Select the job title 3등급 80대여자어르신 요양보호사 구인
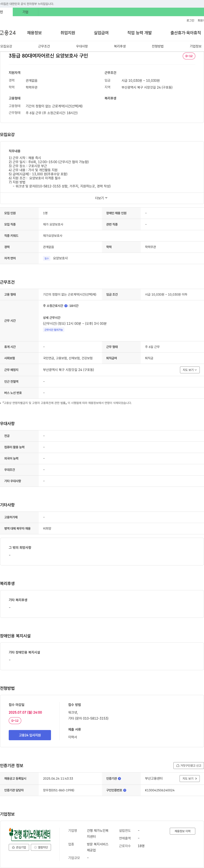The image size is (204, 868). pyautogui.click(x=48, y=56)
